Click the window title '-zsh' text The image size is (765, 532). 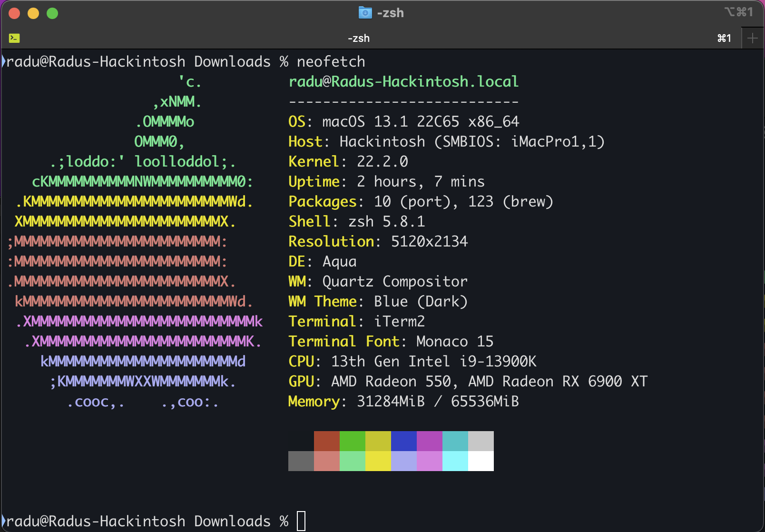pyautogui.click(x=390, y=13)
